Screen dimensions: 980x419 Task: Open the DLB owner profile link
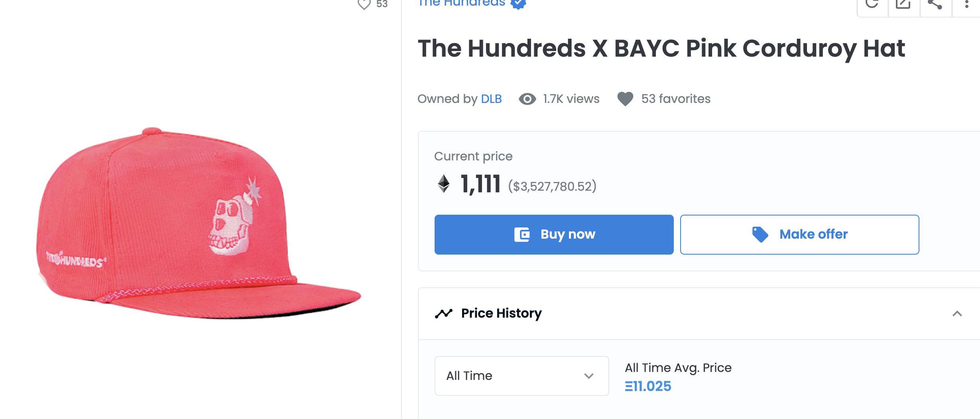491,99
